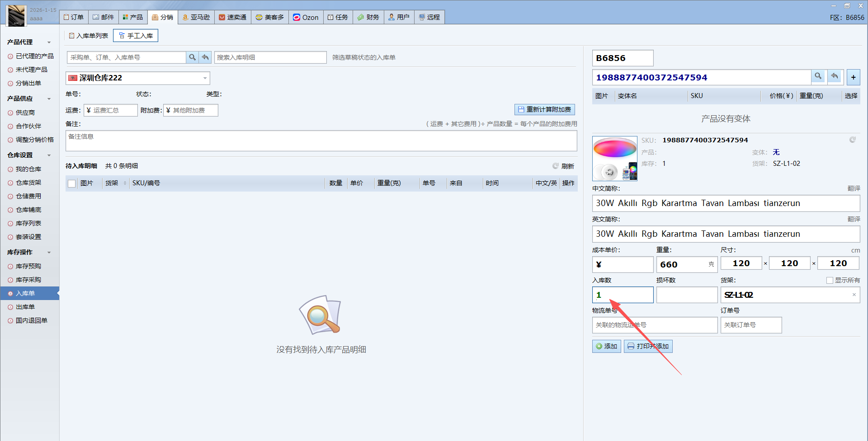Click the 刷新 refresh icon
Screen dimensions: 868x441
point(556,166)
